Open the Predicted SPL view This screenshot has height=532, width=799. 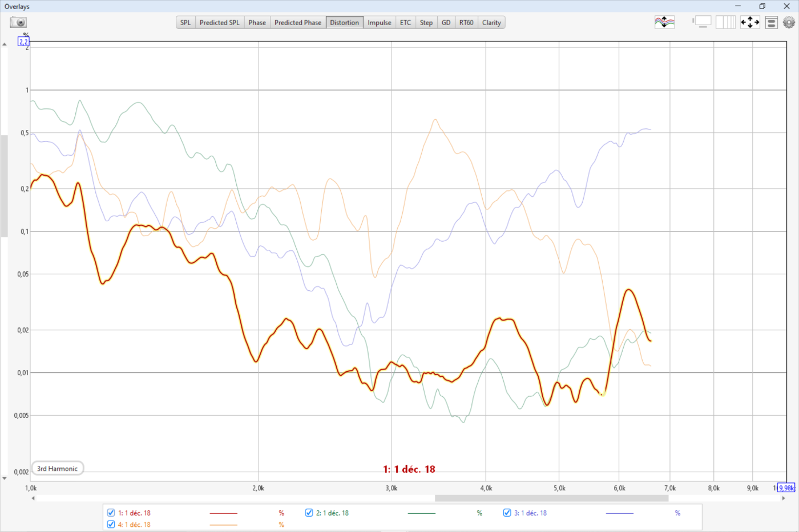[x=219, y=23]
